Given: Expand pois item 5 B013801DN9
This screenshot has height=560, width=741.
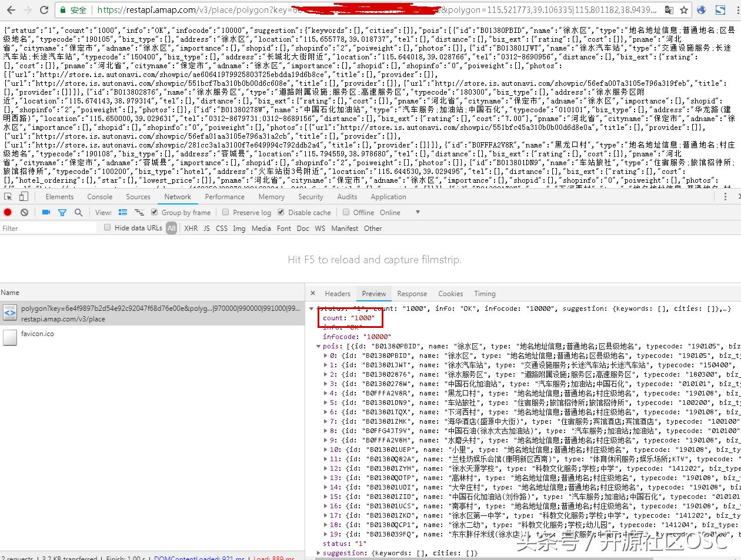Looking at the screenshot, I should pos(326,403).
